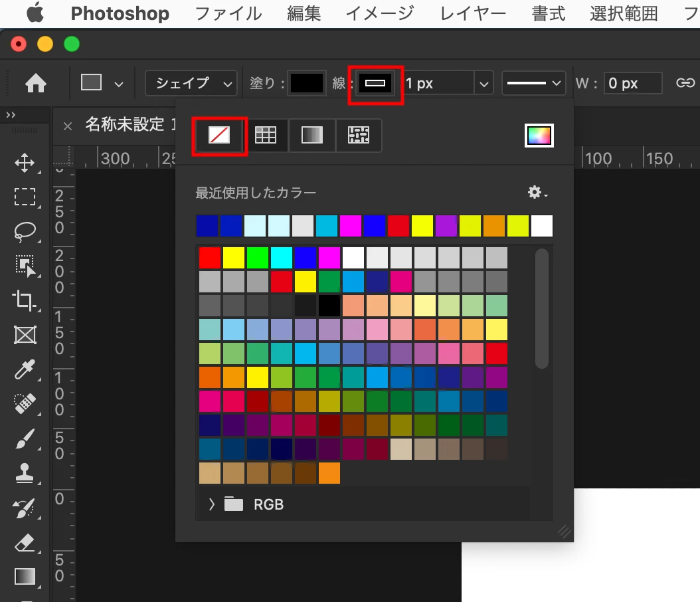Choose Gradient stroke option

(x=312, y=135)
